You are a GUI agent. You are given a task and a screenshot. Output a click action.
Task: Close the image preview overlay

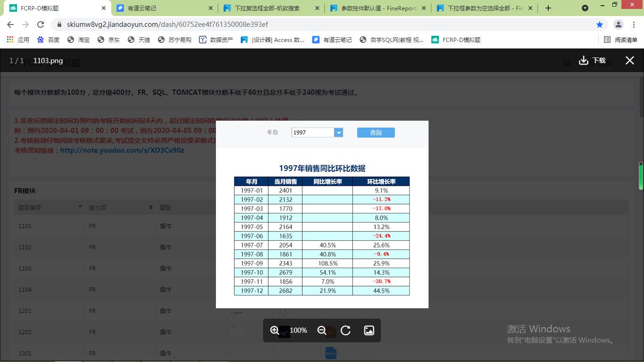coord(630,60)
